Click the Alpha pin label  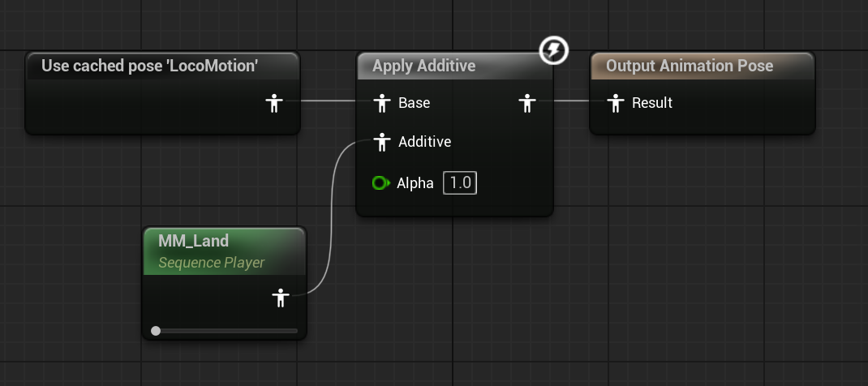click(x=415, y=183)
